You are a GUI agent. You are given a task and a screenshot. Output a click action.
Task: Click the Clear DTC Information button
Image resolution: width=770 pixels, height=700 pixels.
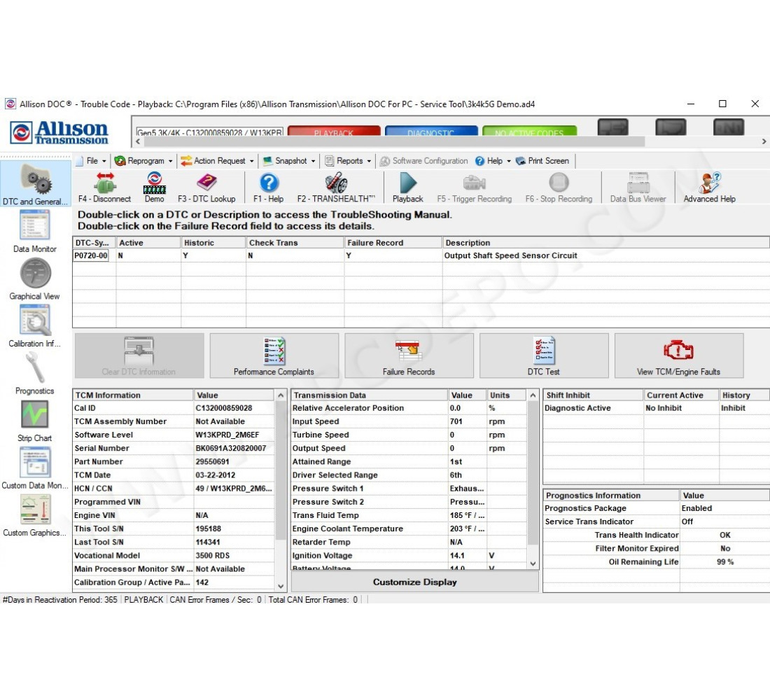pos(139,356)
